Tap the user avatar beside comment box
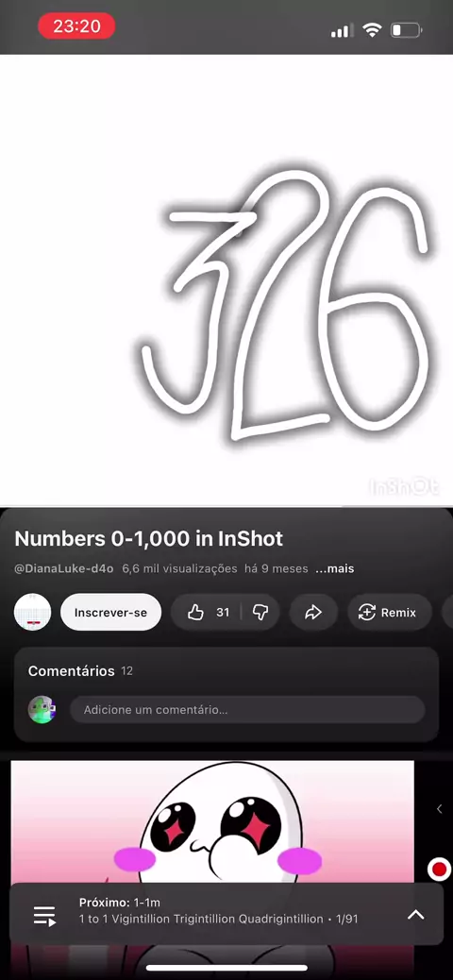 click(42, 709)
